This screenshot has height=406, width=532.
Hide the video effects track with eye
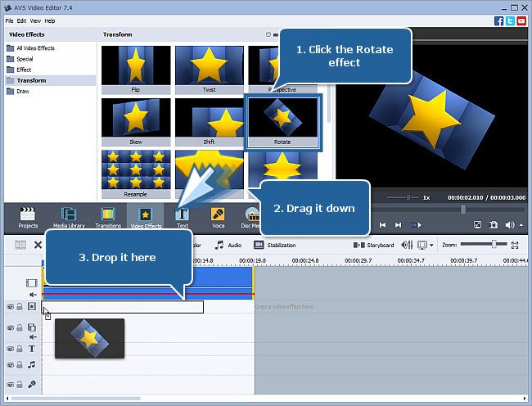tap(11, 307)
